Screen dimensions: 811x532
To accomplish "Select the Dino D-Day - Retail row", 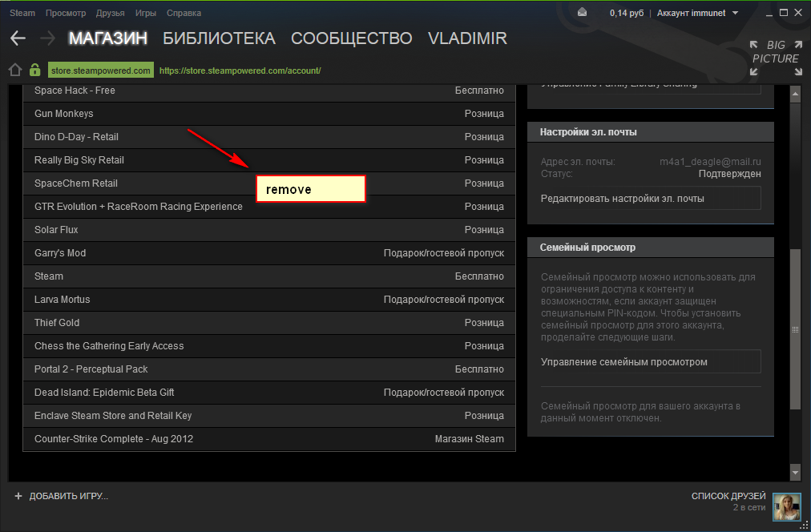I will pyautogui.click(x=269, y=137).
